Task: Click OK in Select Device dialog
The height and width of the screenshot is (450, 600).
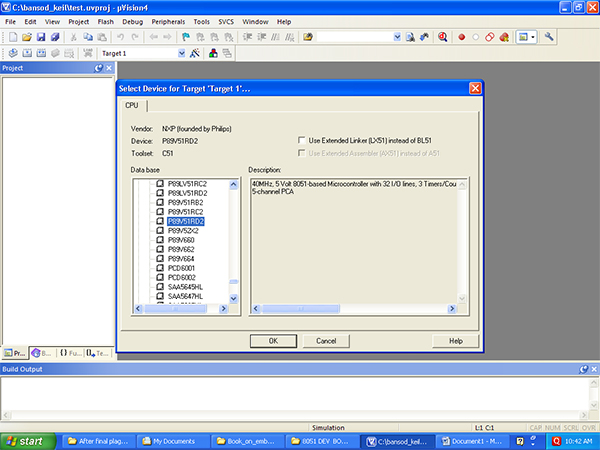Action: pos(273,341)
